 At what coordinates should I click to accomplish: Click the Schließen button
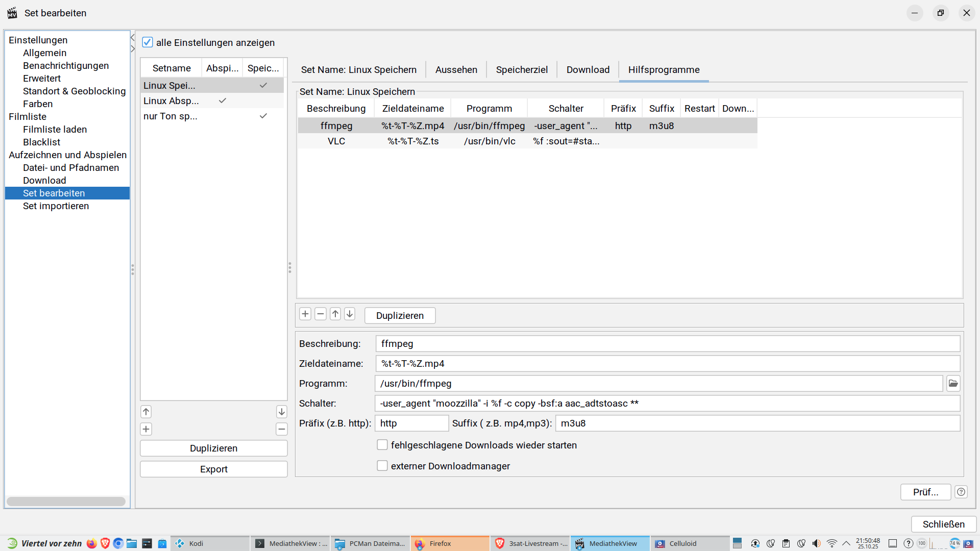pos(943,524)
